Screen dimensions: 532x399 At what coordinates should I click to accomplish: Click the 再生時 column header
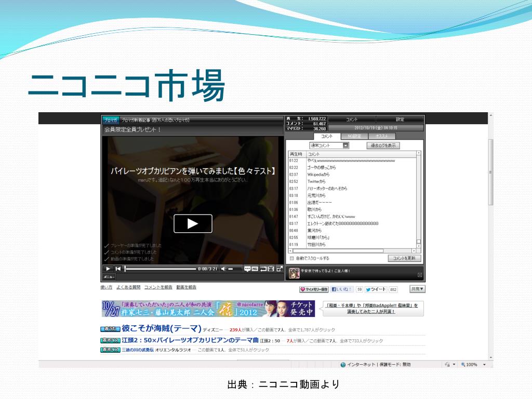[296, 154]
